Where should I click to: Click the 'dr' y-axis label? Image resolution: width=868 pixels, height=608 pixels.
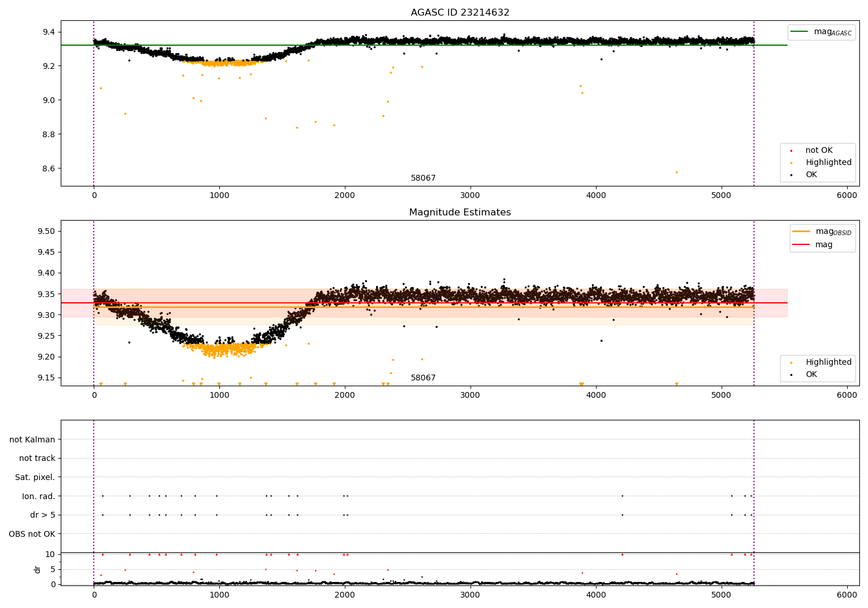tap(38, 569)
